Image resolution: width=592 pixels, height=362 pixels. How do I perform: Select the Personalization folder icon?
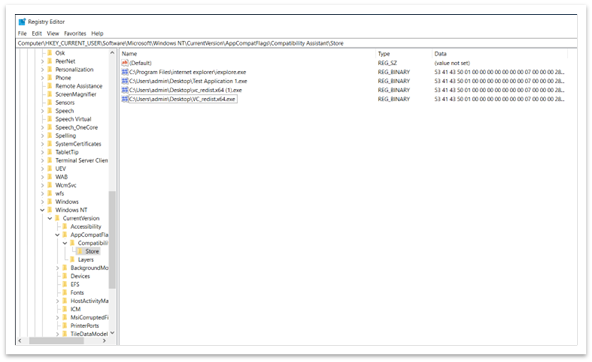(50, 69)
